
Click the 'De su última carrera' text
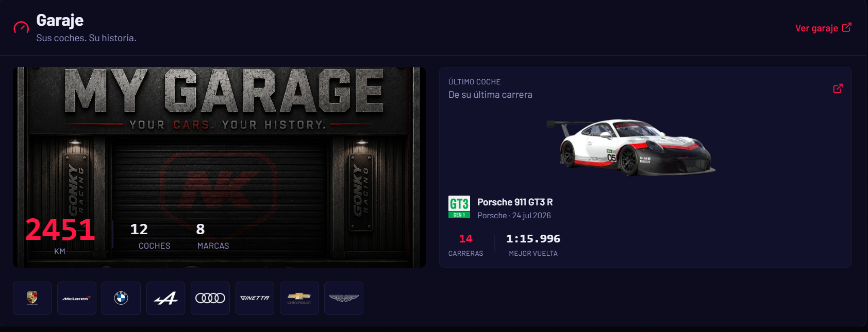coord(490,95)
